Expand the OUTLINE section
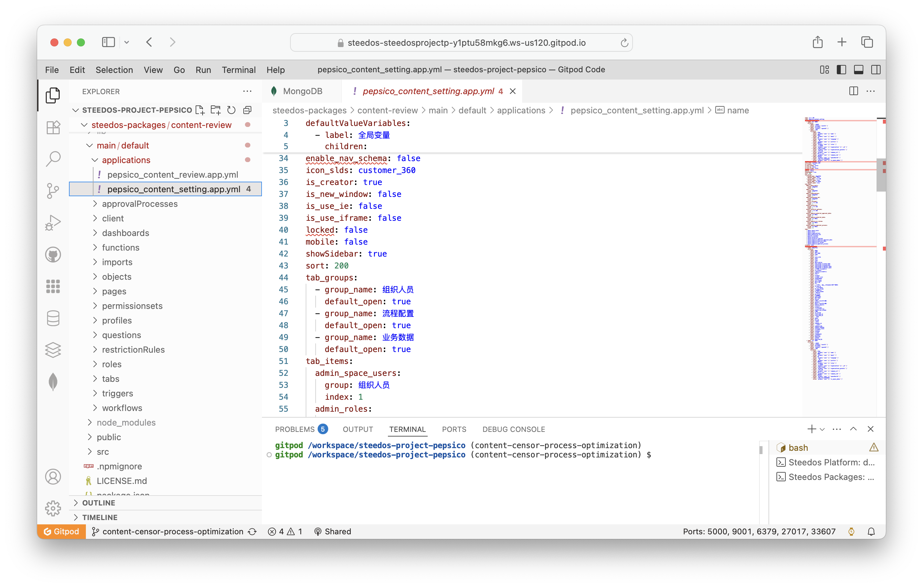This screenshot has height=588, width=923. tap(76, 502)
